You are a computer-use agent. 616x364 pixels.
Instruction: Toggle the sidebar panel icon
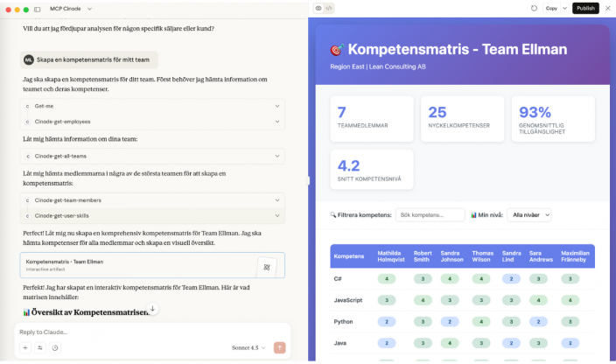pos(37,9)
